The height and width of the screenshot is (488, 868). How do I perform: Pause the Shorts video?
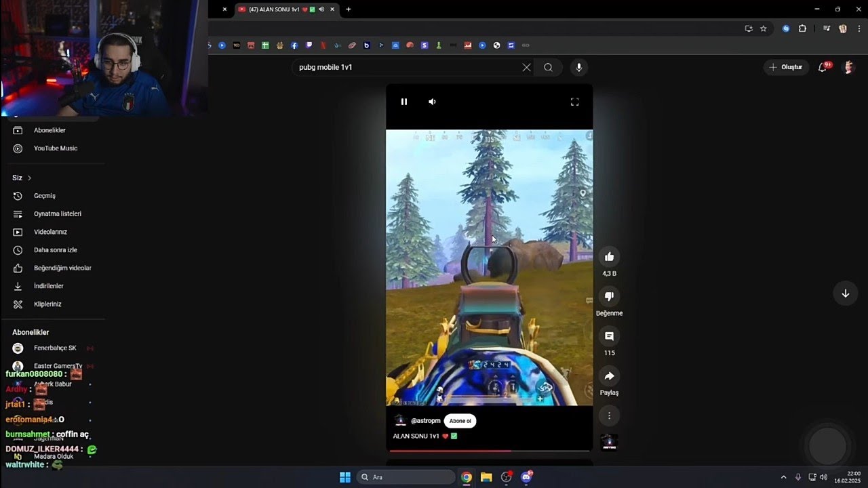click(404, 102)
